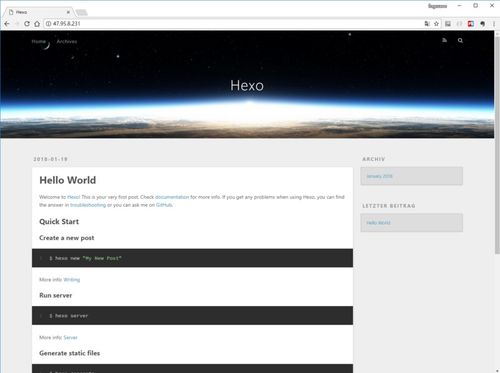Click the browser back arrow
This screenshot has height=373, width=500.
pos(7,24)
